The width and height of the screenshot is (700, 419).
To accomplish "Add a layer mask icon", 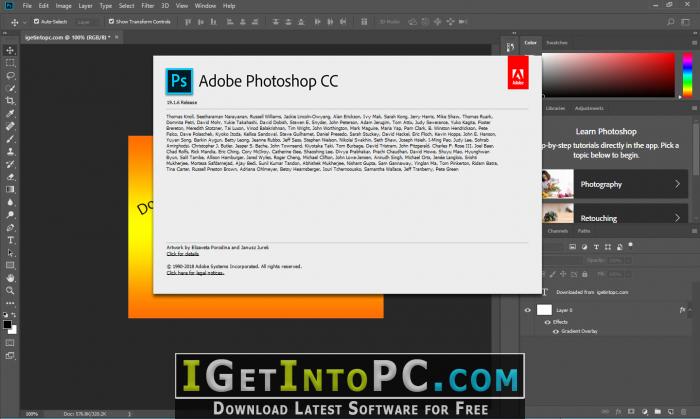I will point(631,411).
